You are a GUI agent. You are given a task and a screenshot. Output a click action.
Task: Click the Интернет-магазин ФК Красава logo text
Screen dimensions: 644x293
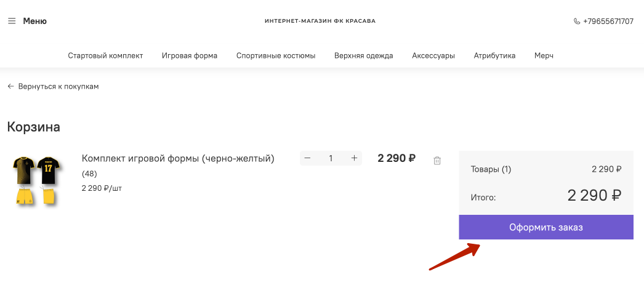tap(320, 21)
